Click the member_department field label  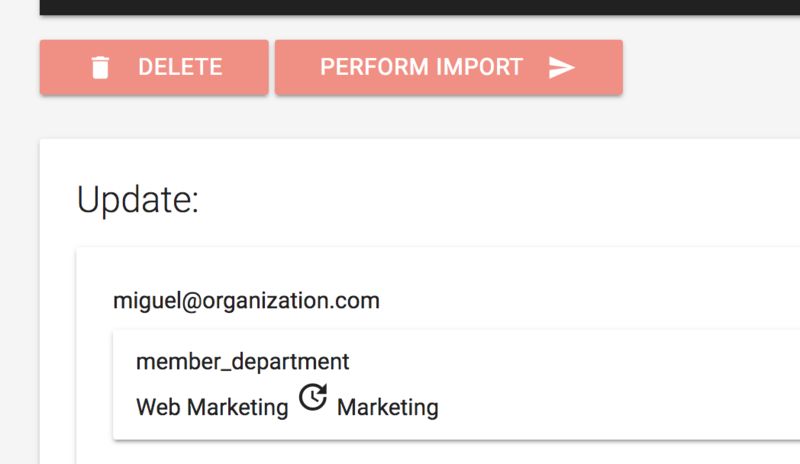point(243,361)
